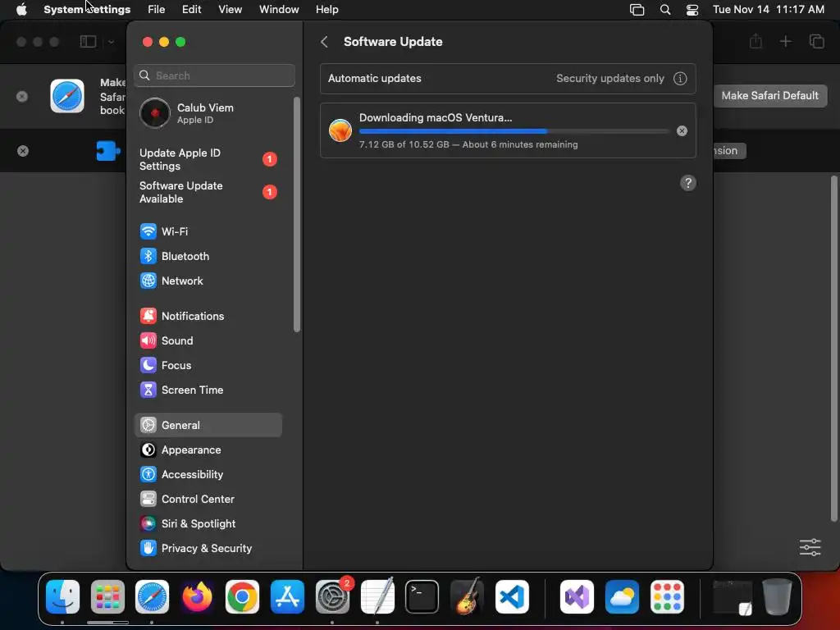Open the Edit menu
This screenshot has height=630, width=840.
point(191,10)
